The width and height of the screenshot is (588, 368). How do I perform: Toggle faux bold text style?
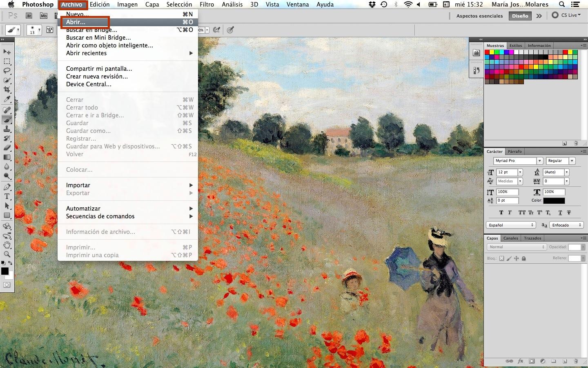pyautogui.click(x=501, y=213)
